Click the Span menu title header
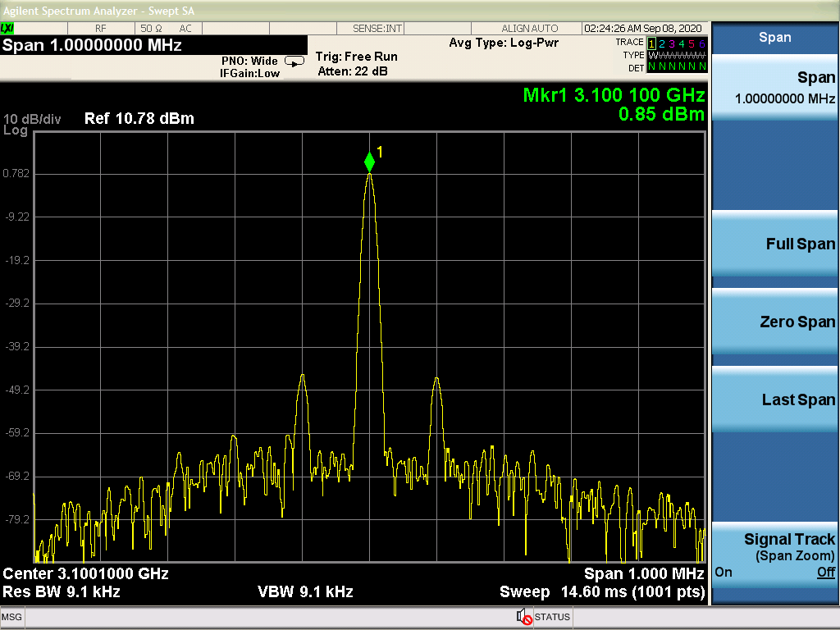This screenshot has height=630, width=840. tap(774, 37)
